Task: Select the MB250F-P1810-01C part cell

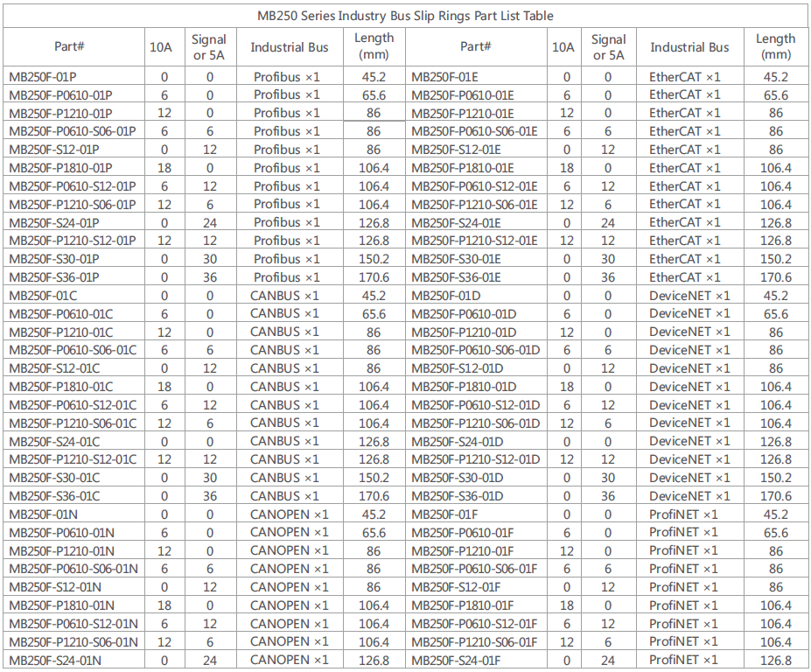Action: point(60,387)
